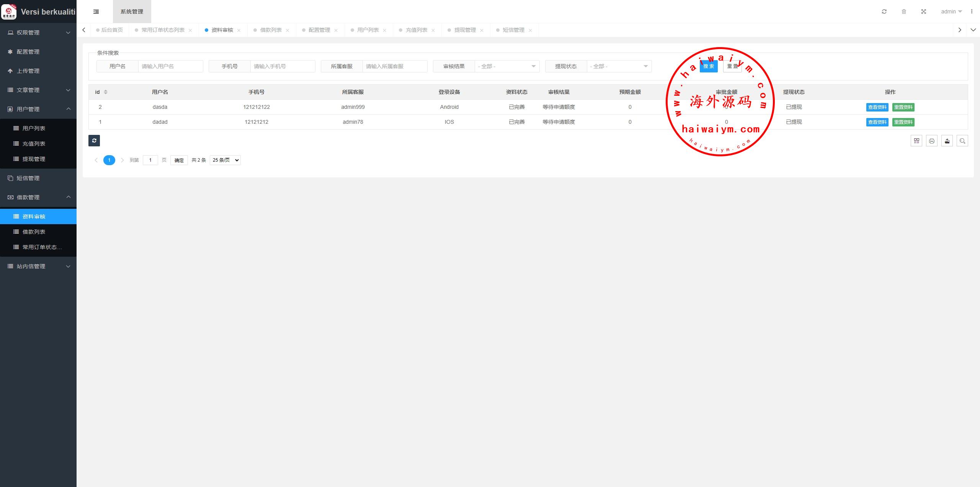Open the column filter grid icon
980x487 pixels.
pos(916,141)
